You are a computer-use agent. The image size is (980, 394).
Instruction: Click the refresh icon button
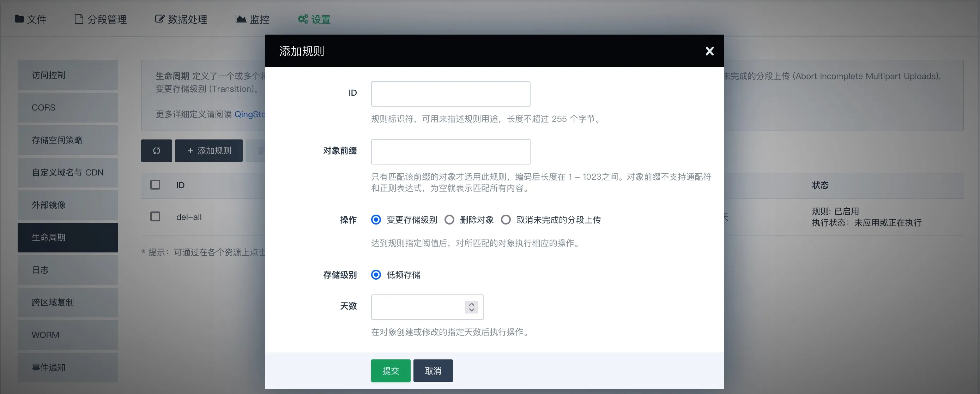click(156, 151)
